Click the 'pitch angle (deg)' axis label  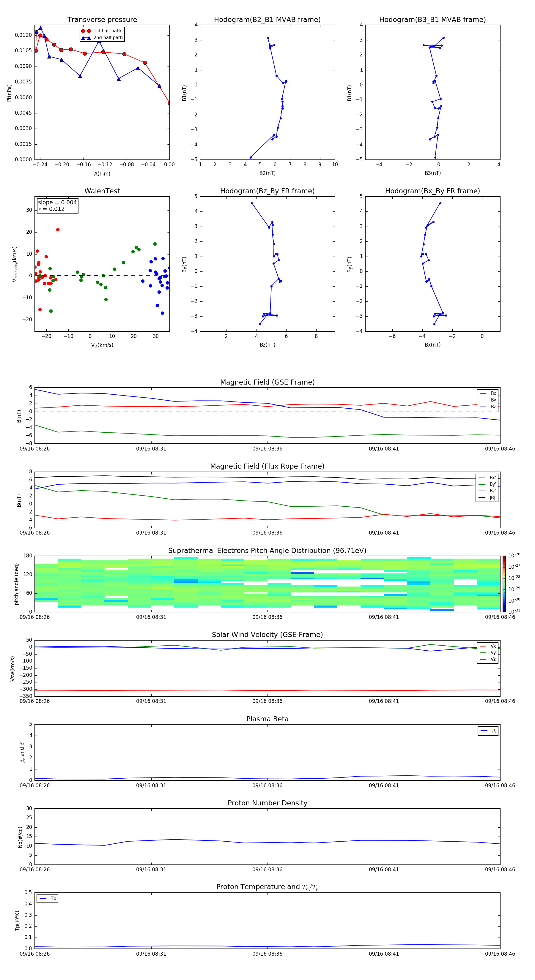pos(16,584)
